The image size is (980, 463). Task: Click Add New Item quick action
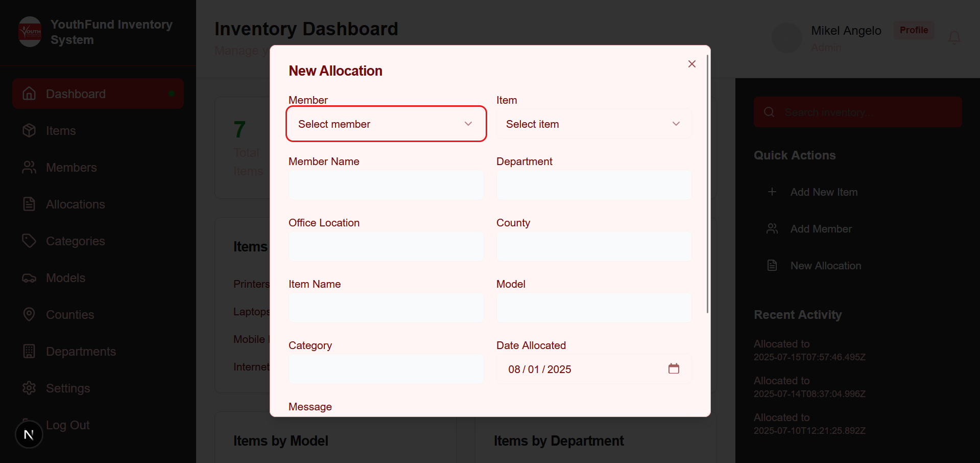tap(858, 192)
